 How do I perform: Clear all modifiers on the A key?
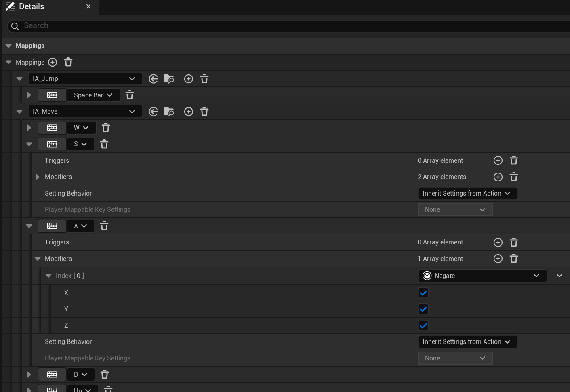[514, 259]
